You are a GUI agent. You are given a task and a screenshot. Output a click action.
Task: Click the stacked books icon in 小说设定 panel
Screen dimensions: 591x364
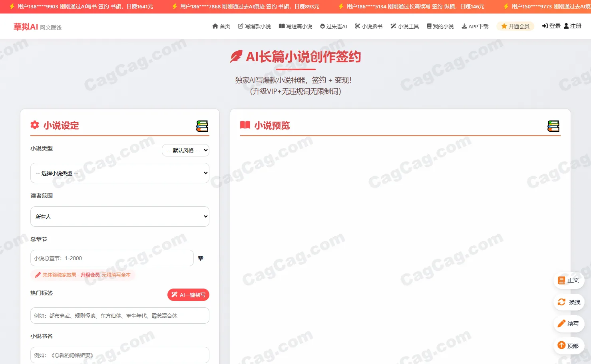[x=202, y=126]
